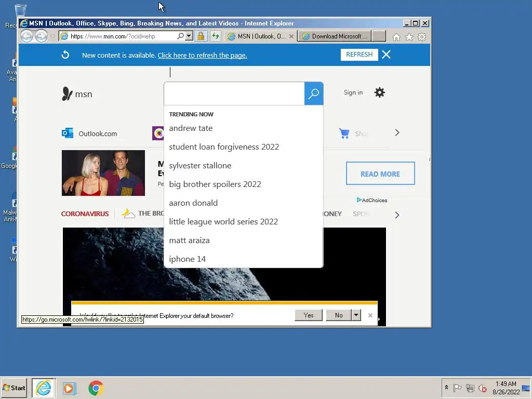Screen dimensions: 532x399
Task: Click the muted volume tray icon
Action: point(482,388)
